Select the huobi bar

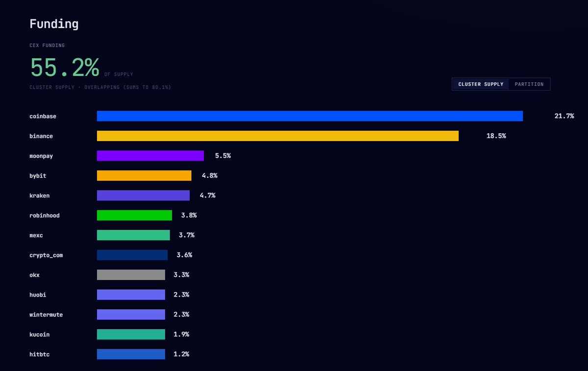tap(131, 295)
